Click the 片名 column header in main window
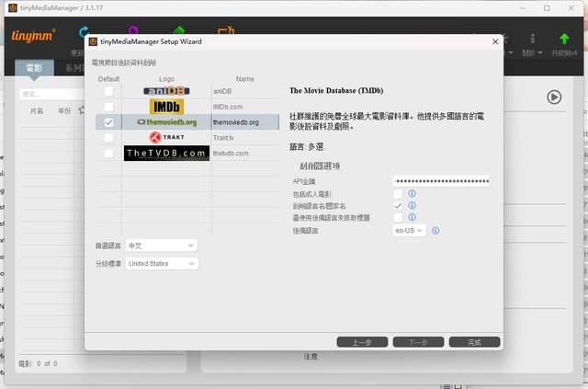 pos(37,110)
